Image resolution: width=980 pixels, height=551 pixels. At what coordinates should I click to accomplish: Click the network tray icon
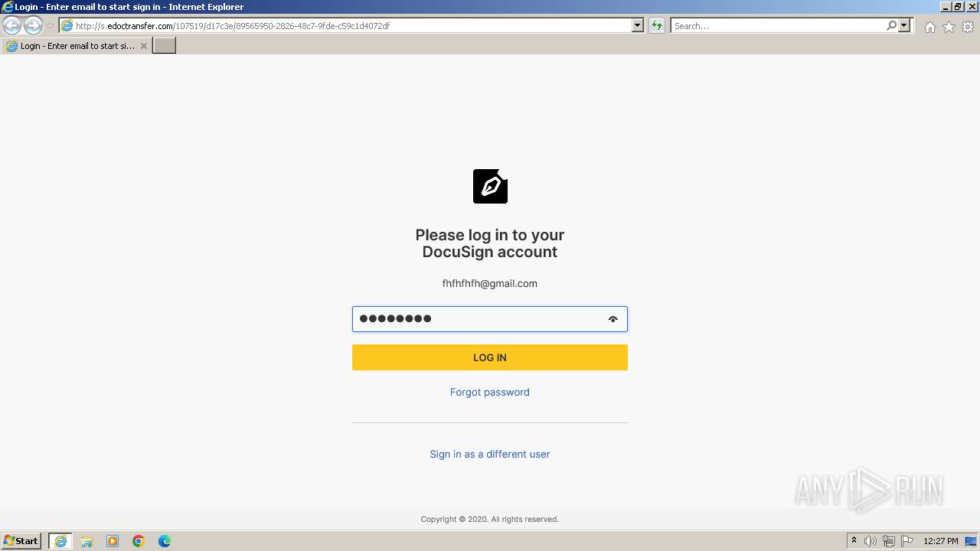pyautogui.click(x=889, y=541)
